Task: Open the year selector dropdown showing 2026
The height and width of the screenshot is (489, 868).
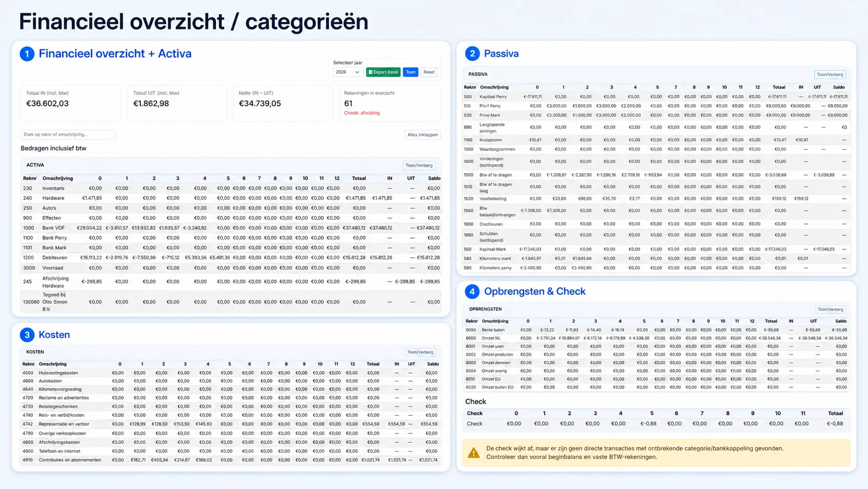Action: (x=348, y=72)
